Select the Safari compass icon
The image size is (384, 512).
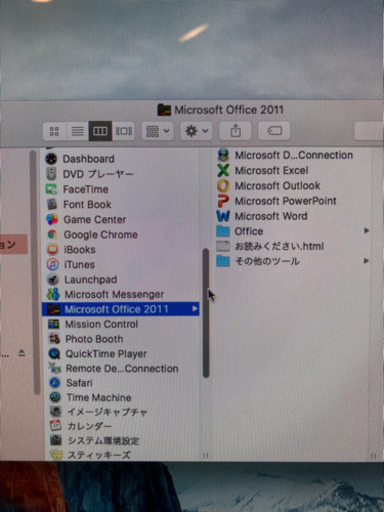55,383
